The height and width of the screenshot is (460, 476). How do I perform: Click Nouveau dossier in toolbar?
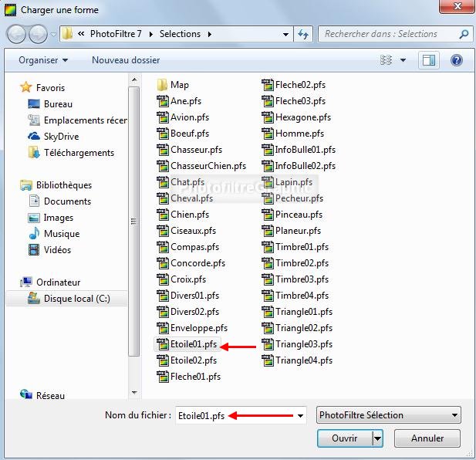coord(126,60)
